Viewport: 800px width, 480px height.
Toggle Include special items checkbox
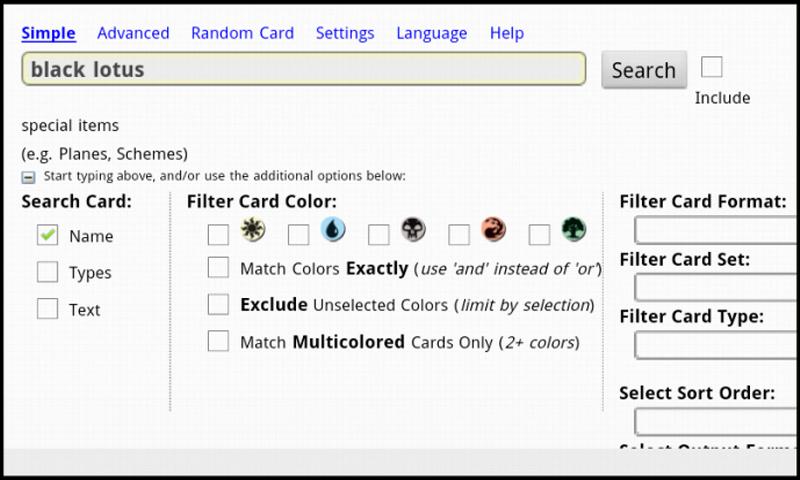coord(712,67)
